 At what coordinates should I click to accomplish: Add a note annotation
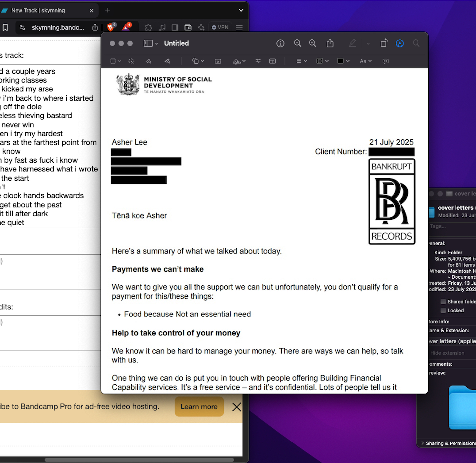(x=385, y=61)
